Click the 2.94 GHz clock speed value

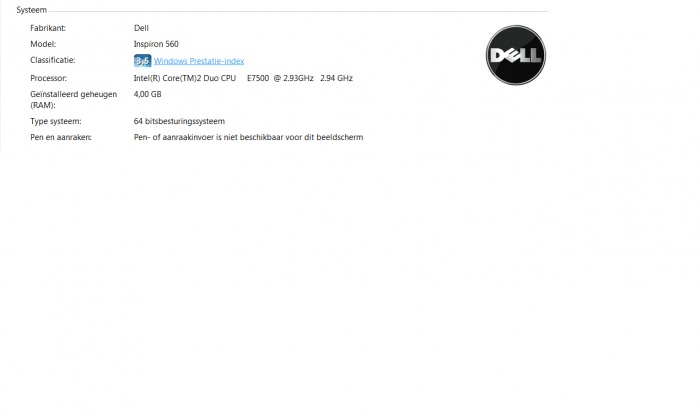point(336,78)
